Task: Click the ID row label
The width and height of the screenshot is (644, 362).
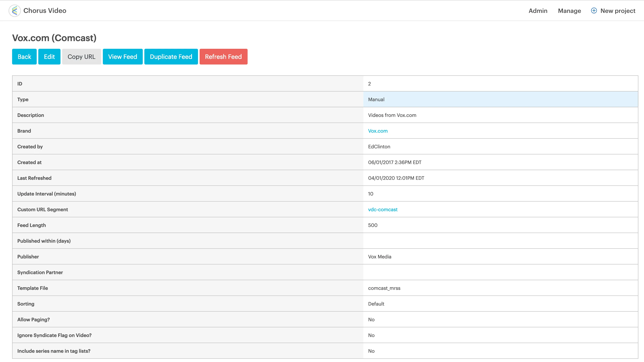Action: pyautogui.click(x=20, y=84)
